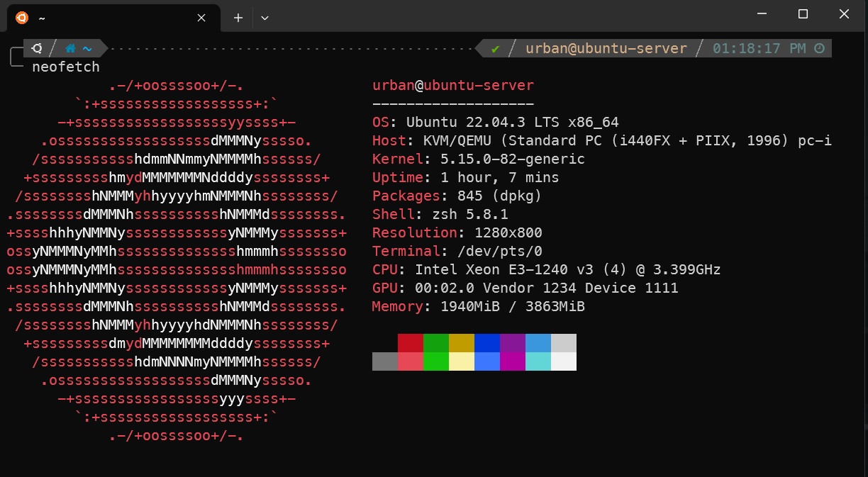Open the new tab dropdown chevron
Screen dimensions: 868x477
265,18
